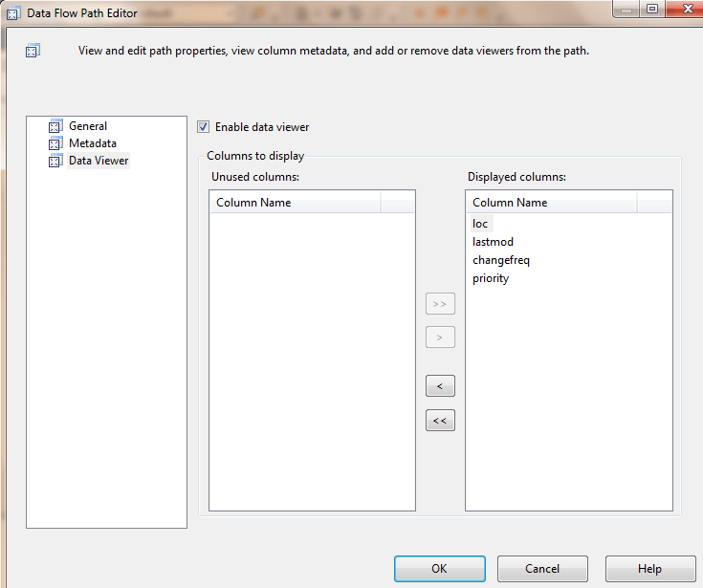This screenshot has width=703, height=588.
Task: Click the Data Viewer page icon
Action: [x=55, y=161]
